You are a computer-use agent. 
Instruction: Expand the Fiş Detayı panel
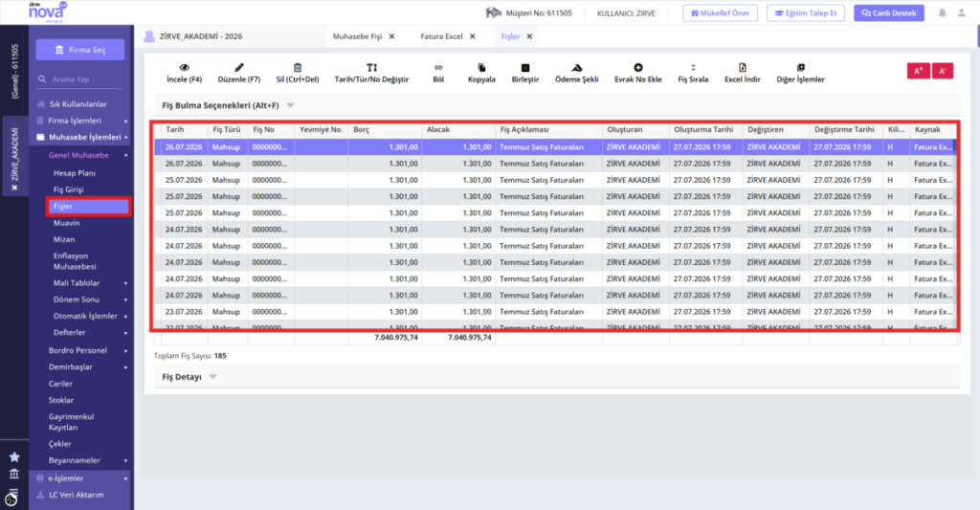pyautogui.click(x=213, y=377)
